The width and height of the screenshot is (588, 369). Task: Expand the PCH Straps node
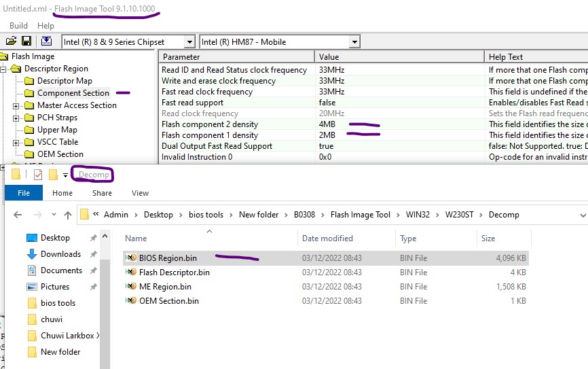coord(16,118)
